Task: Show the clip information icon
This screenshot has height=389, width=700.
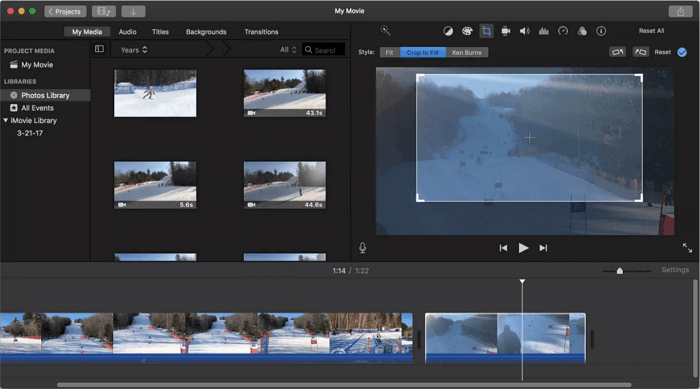Action: click(x=601, y=31)
